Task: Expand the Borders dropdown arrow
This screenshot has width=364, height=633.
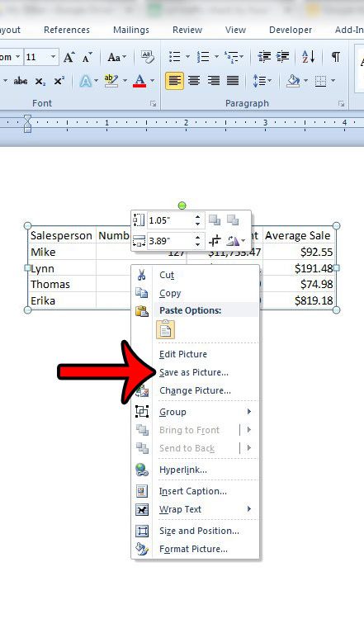Action: 333,81
